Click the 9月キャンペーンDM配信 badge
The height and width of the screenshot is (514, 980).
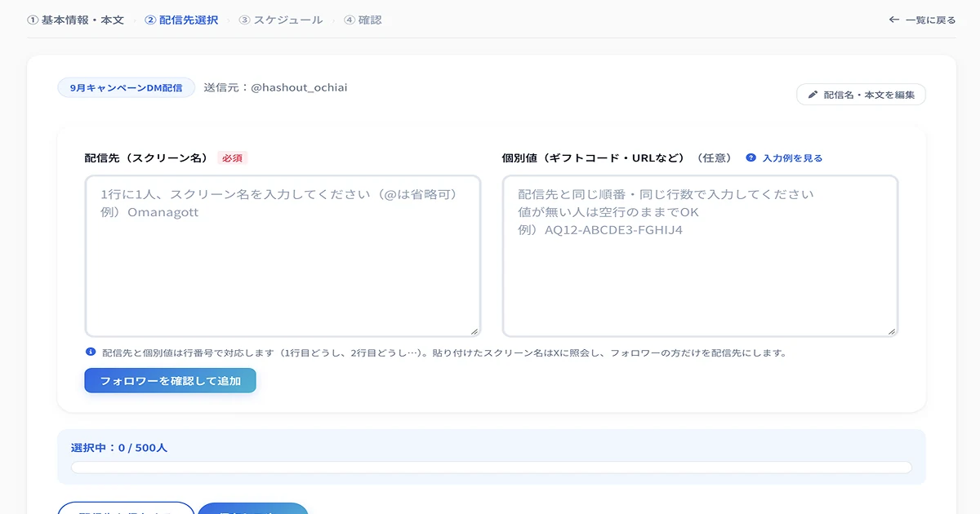coord(126,87)
